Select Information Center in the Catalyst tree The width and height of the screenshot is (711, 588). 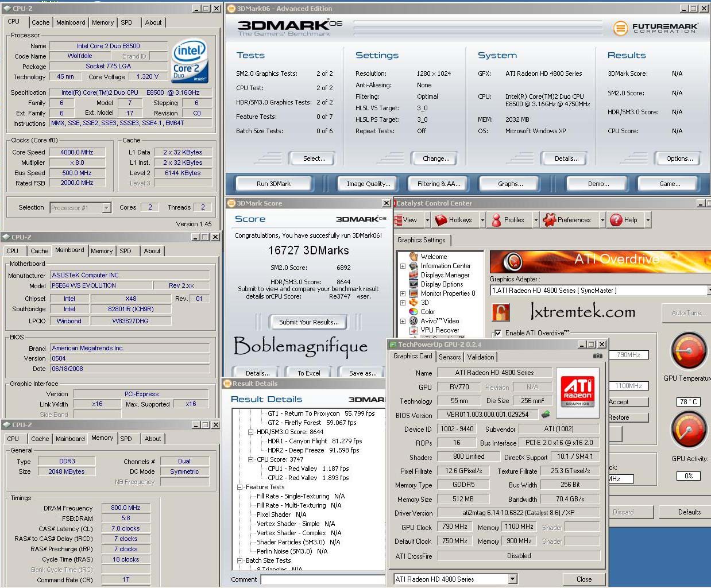446,266
